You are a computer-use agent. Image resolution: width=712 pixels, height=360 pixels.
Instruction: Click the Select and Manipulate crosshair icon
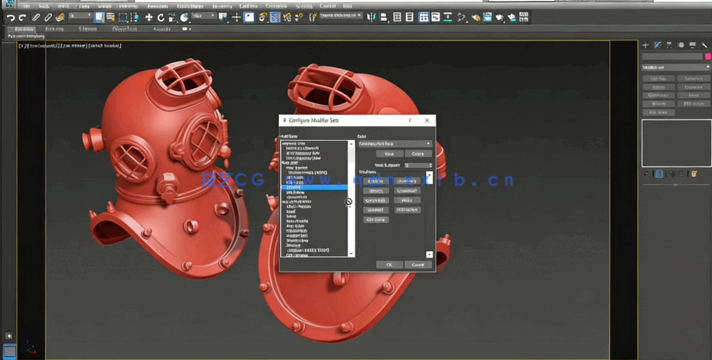coord(236,18)
